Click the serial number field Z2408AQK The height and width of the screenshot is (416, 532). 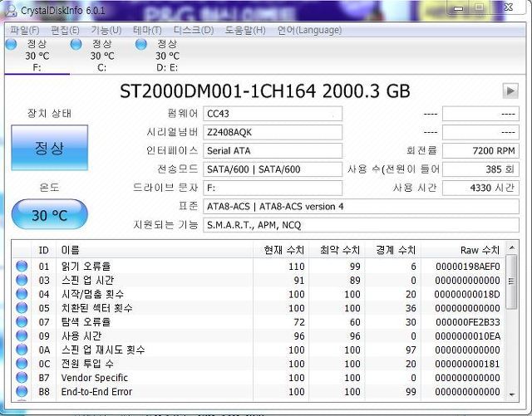click(x=273, y=132)
